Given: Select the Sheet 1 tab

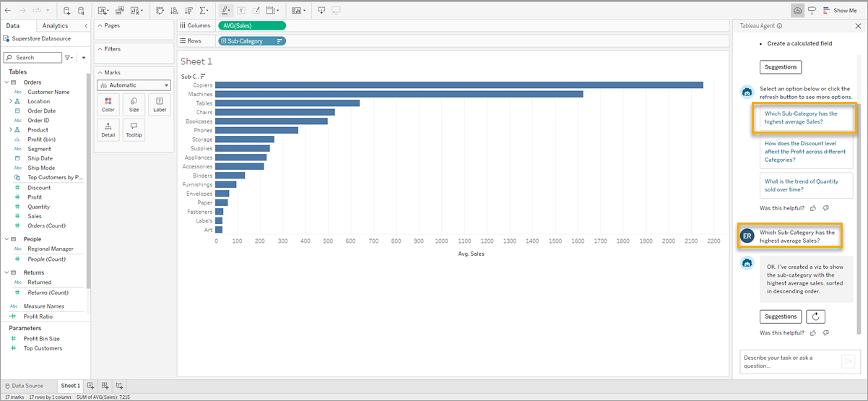Looking at the screenshot, I should pos(70,386).
